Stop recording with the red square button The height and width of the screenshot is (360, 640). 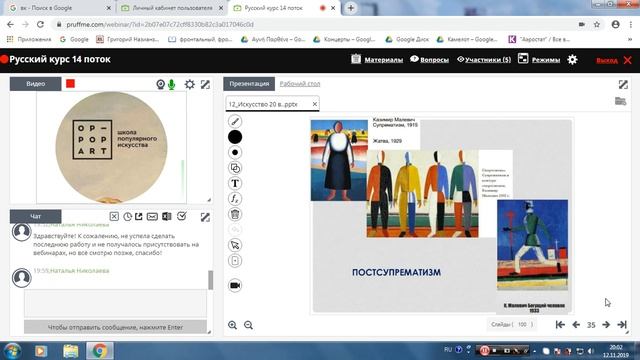tap(70, 84)
